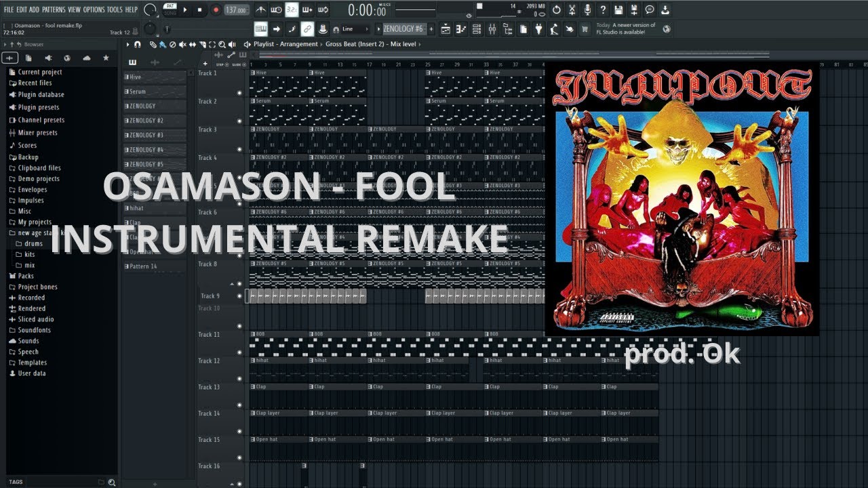Open audio editor scissors icon
Screen dimensions: 868x488
[x=572, y=9]
